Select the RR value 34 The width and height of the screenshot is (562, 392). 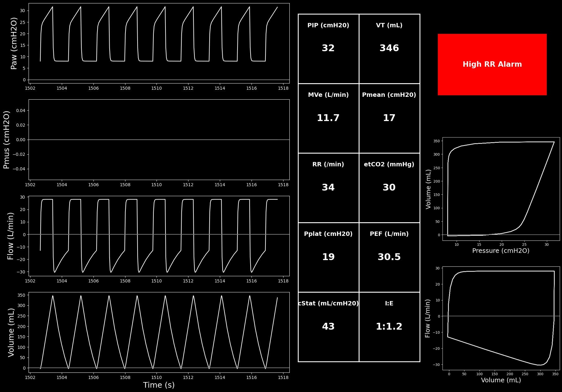[x=328, y=187]
